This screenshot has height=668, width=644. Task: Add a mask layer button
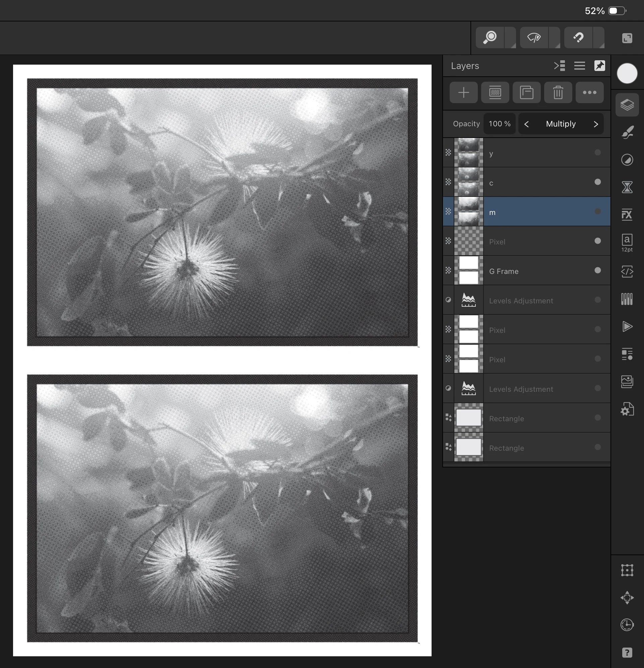(x=495, y=92)
